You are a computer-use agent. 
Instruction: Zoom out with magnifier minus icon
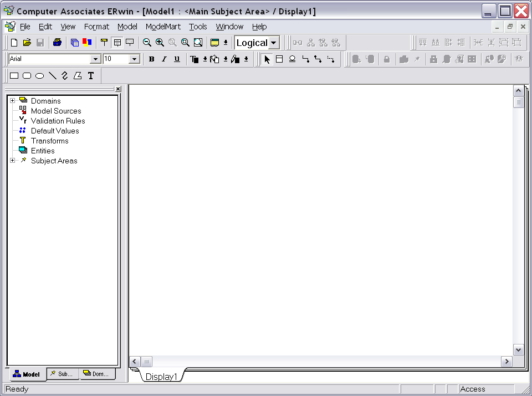(147, 43)
